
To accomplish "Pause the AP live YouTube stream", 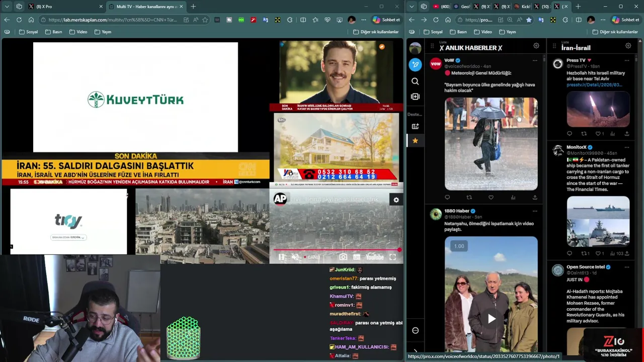I will [282, 257].
